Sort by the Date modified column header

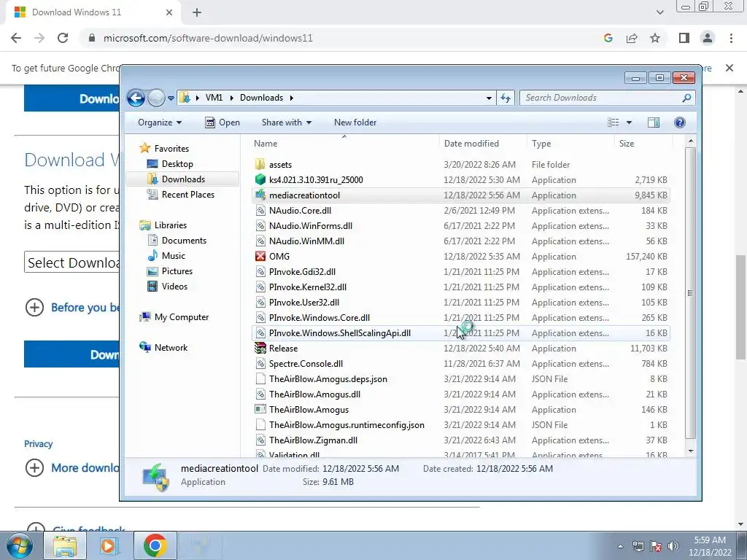[x=483, y=144]
